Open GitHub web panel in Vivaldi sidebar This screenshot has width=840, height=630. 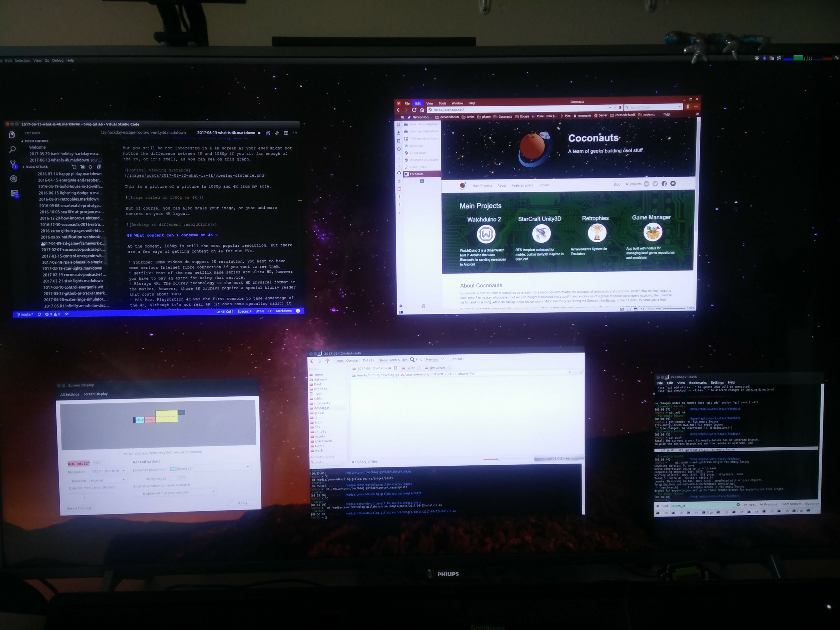[x=399, y=173]
